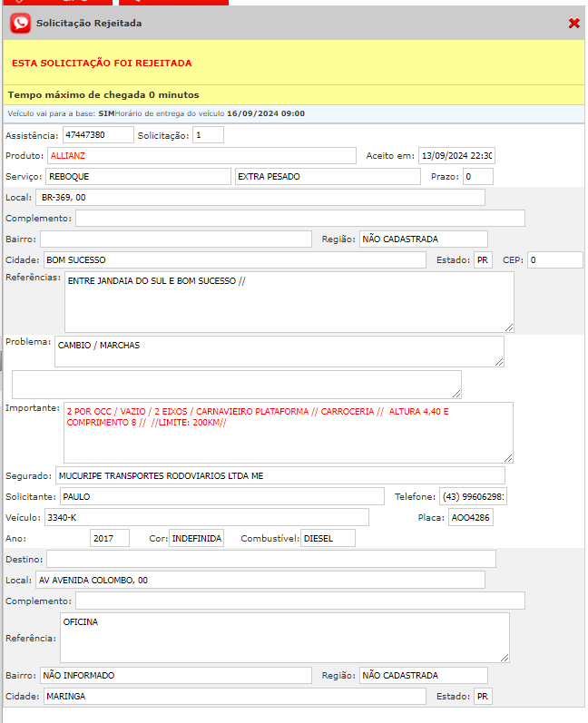Click the Problema text area
The image size is (588, 723).
pyautogui.click(x=279, y=351)
